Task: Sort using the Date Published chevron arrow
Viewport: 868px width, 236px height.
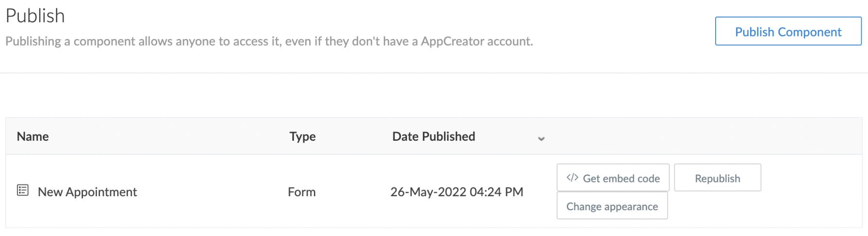Action: tap(541, 139)
